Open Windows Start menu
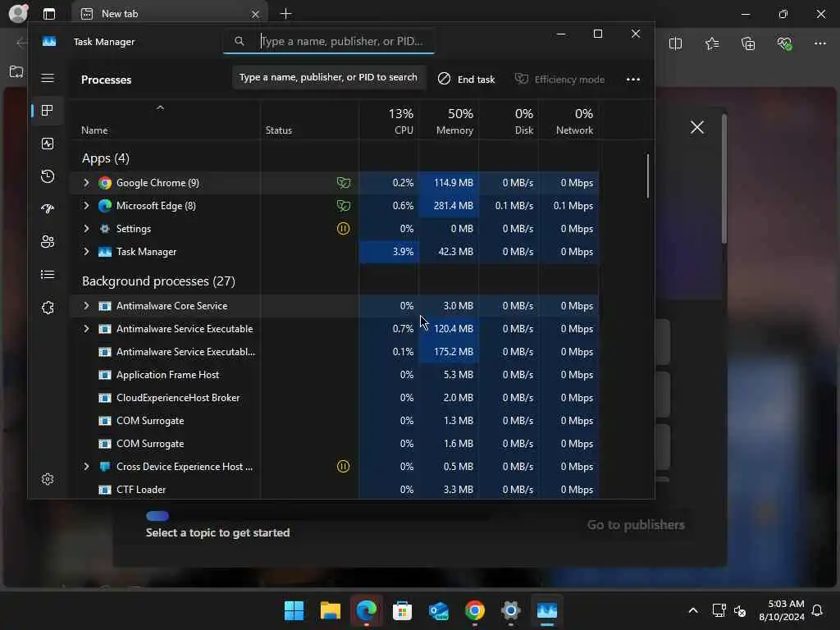Image resolution: width=840 pixels, height=630 pixels. [294, 610]
